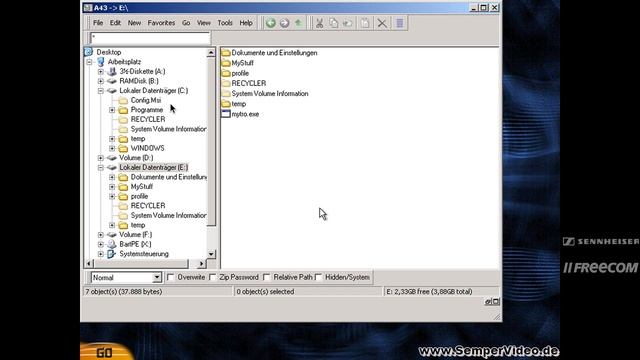
Task: Expand the WINDOWS folder node
Action: coord(112,148)
